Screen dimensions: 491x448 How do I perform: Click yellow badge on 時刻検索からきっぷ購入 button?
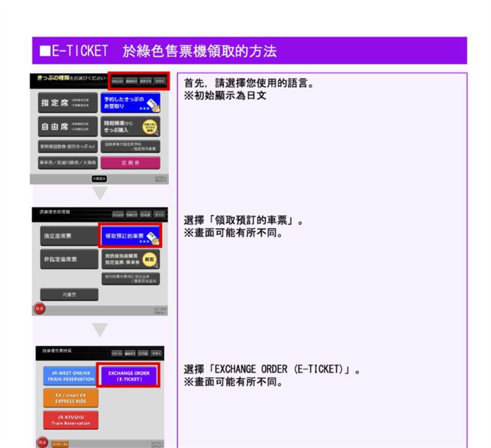149,126
